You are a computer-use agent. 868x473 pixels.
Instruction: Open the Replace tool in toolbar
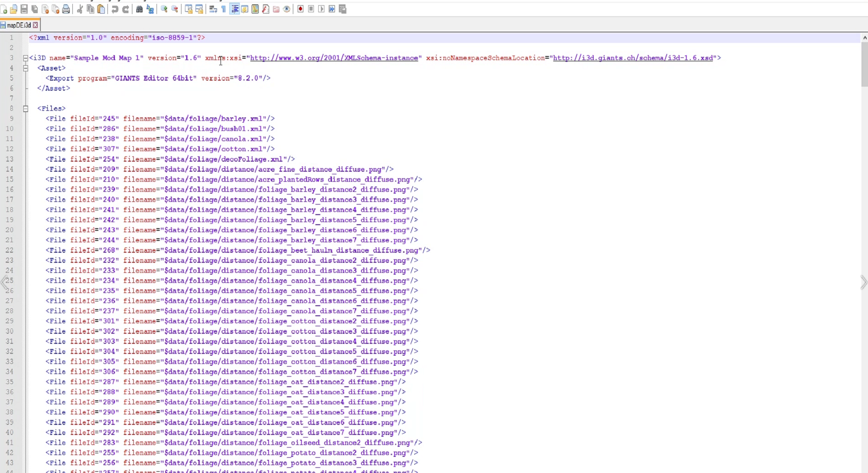[150, 9]
